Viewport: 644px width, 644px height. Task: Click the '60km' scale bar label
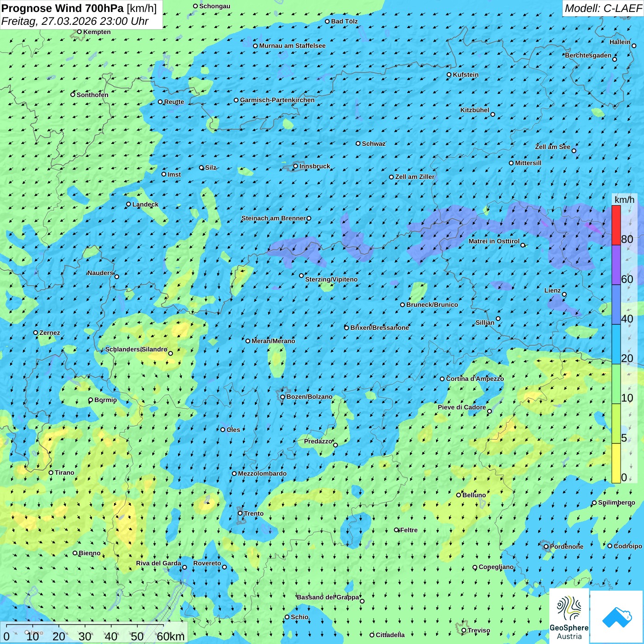171,636
